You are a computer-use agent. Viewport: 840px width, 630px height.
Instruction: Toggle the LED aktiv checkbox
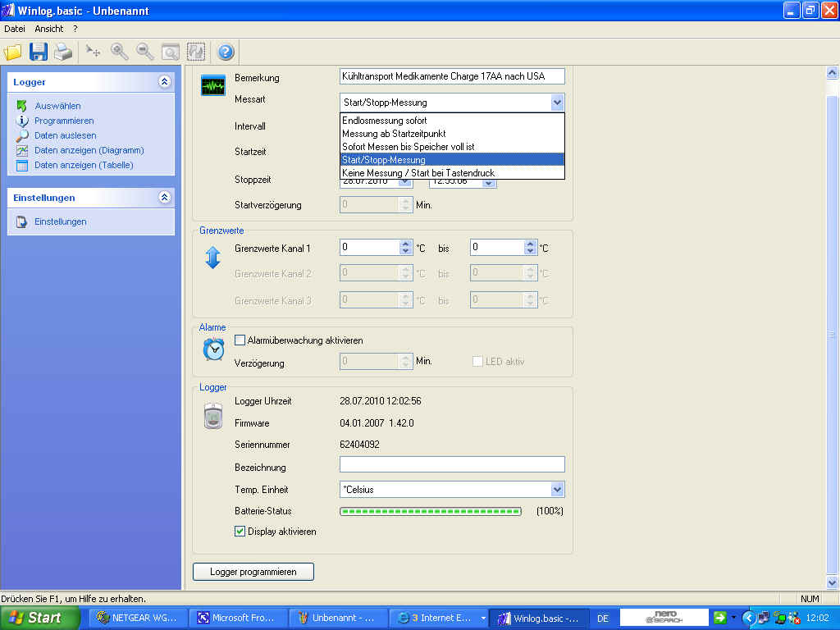(477, 362)
